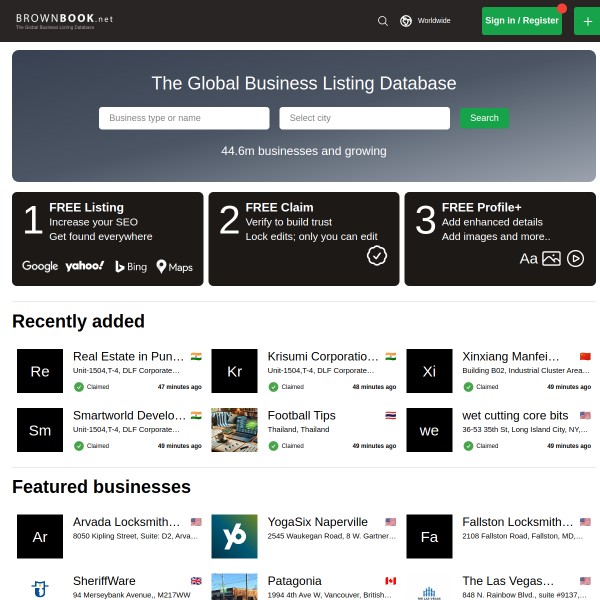Click the Aa text icon in FREE Profile+
The height and width of the screenshot is (600, 600).
528,259
